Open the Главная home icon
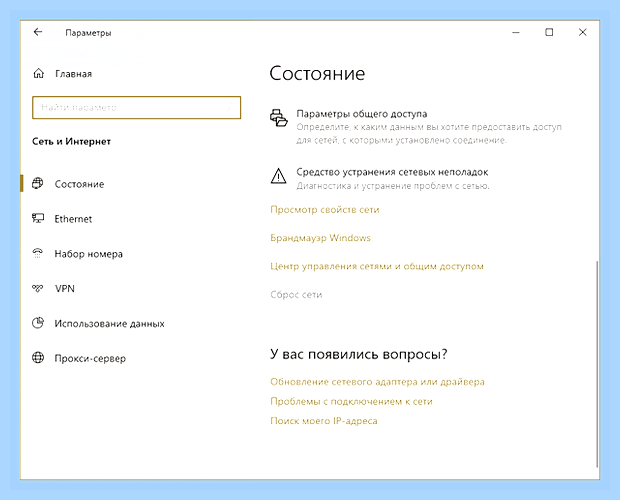The width and height of the screenshot is (620, 500). coord(38,74)
